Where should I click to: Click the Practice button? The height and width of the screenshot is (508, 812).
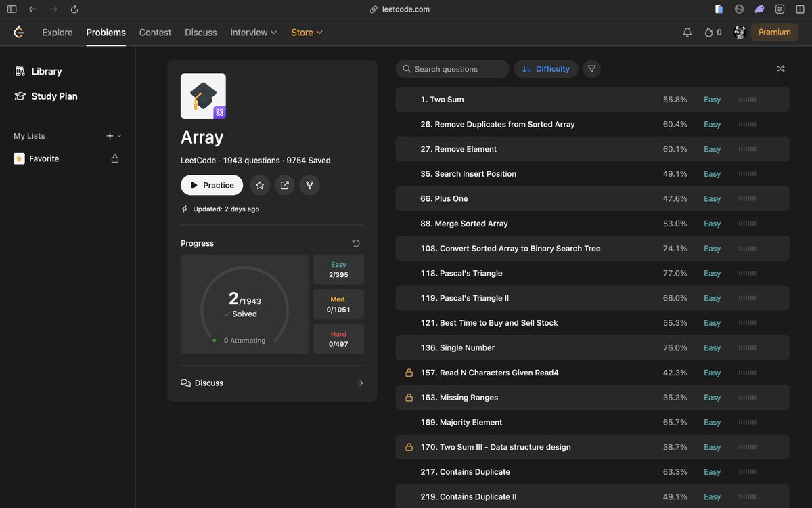212,185
